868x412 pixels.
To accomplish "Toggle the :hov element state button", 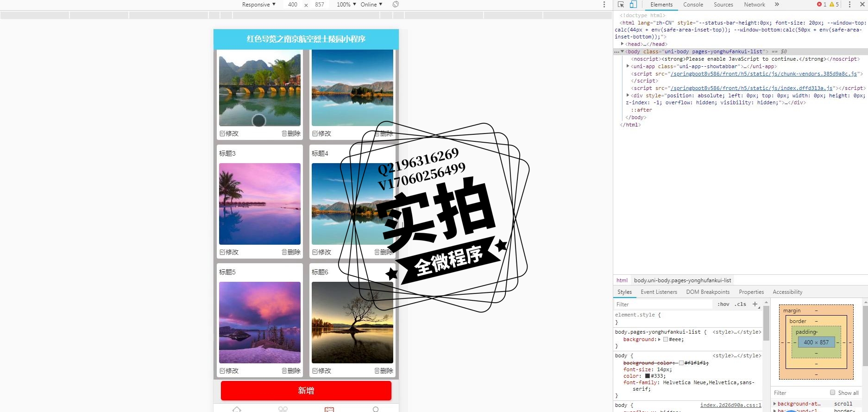I will 723,304.
